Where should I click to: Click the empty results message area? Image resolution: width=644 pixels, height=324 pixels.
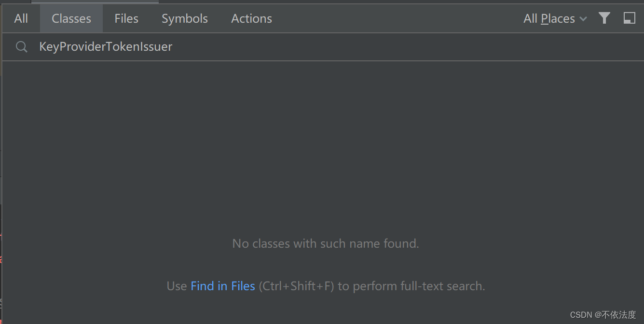tap(325, 243)
